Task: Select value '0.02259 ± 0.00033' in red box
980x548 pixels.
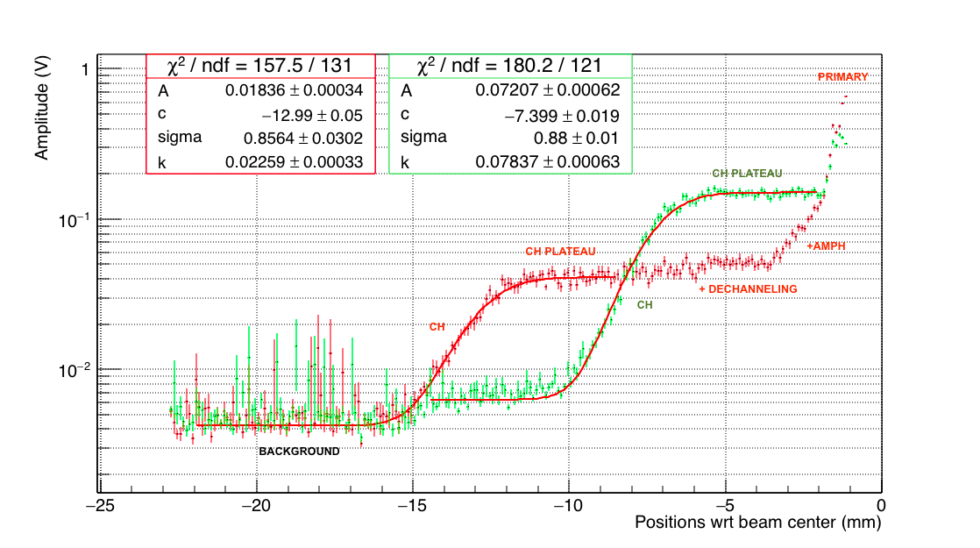Action: point(295,162)
